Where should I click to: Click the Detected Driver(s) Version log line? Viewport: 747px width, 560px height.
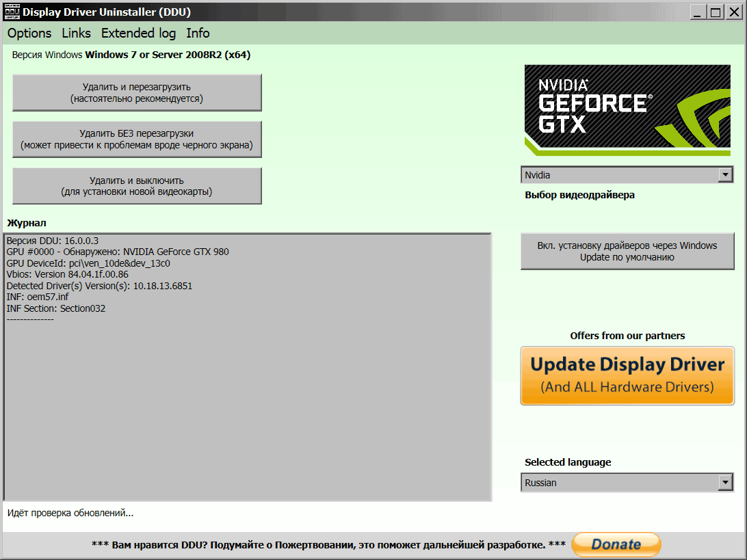[x=99, y=286]
